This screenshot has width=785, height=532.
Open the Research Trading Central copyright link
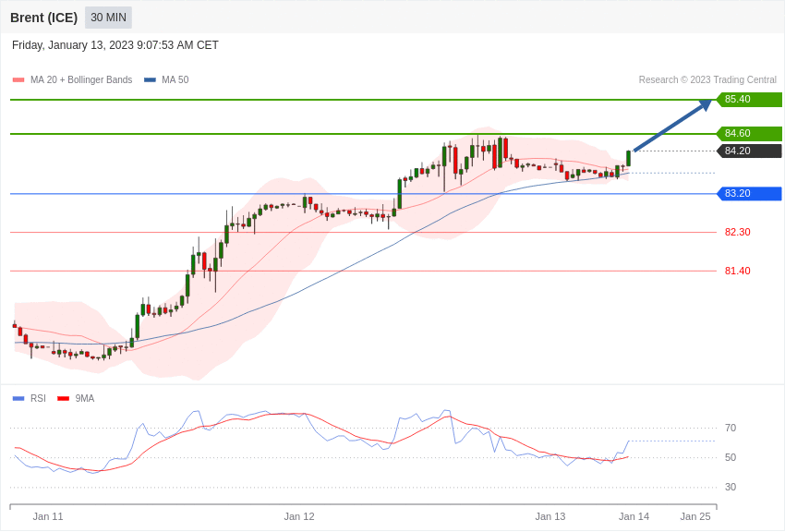[x=707, y=80]
